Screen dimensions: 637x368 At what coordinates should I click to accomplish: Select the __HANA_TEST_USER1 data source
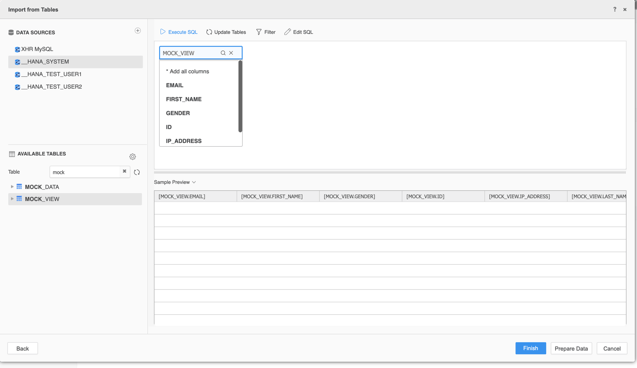76,74
